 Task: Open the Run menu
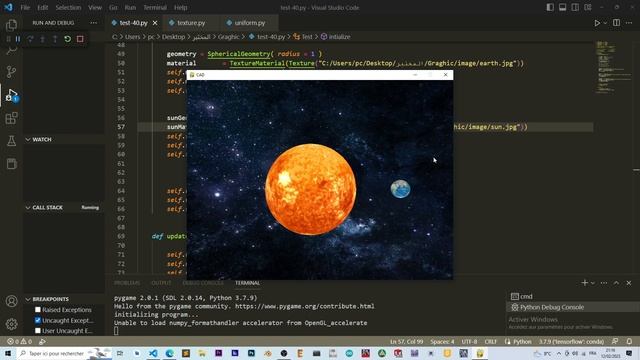click(x=130, y=7)
